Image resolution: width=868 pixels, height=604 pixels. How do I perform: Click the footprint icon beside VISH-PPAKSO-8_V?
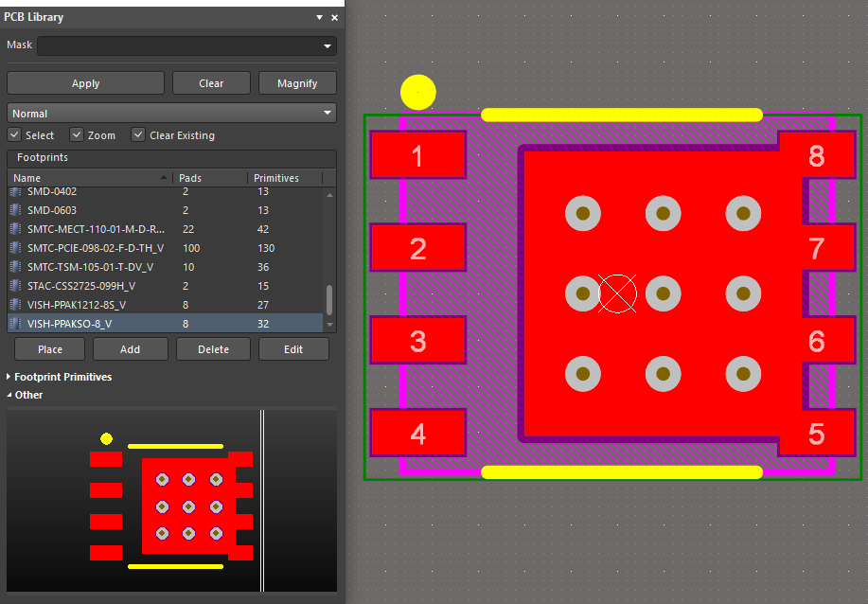tap(15, 324)
